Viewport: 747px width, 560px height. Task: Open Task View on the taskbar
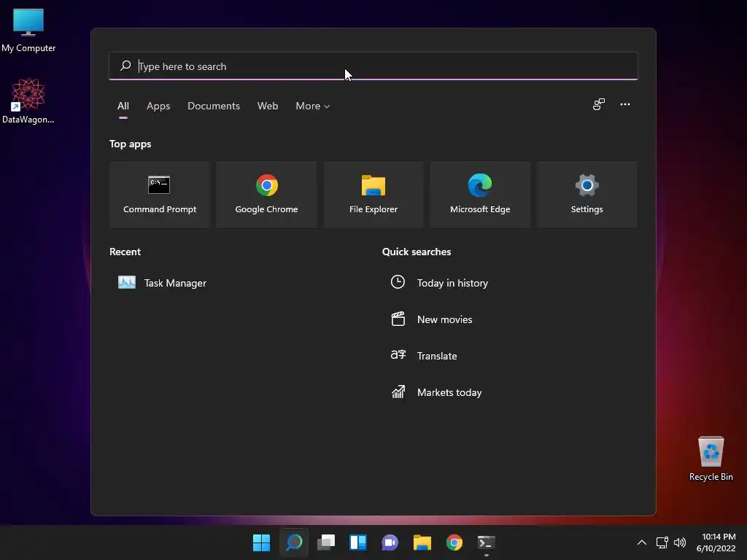click(326, 542)
